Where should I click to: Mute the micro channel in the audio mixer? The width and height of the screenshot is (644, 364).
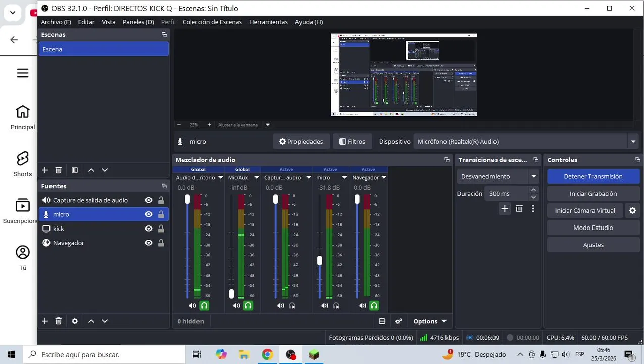[325, 306]
